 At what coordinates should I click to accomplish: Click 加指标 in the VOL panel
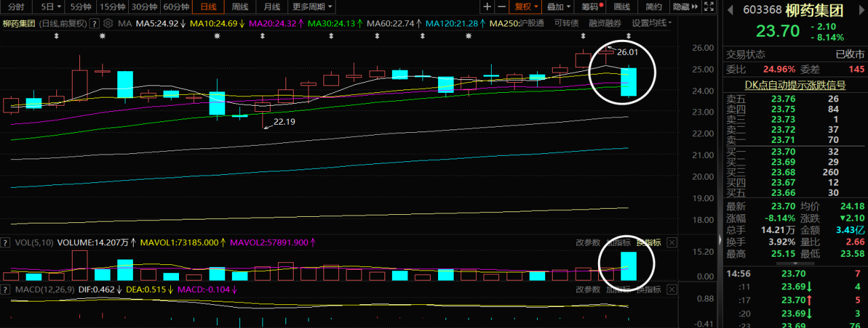pos(618,243)
